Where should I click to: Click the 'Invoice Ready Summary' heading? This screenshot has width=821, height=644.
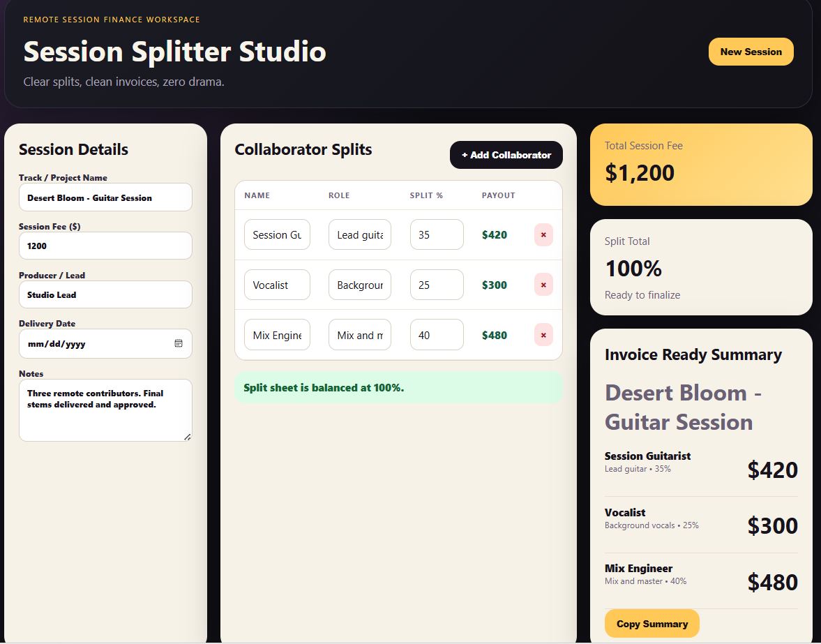point(693,354)
